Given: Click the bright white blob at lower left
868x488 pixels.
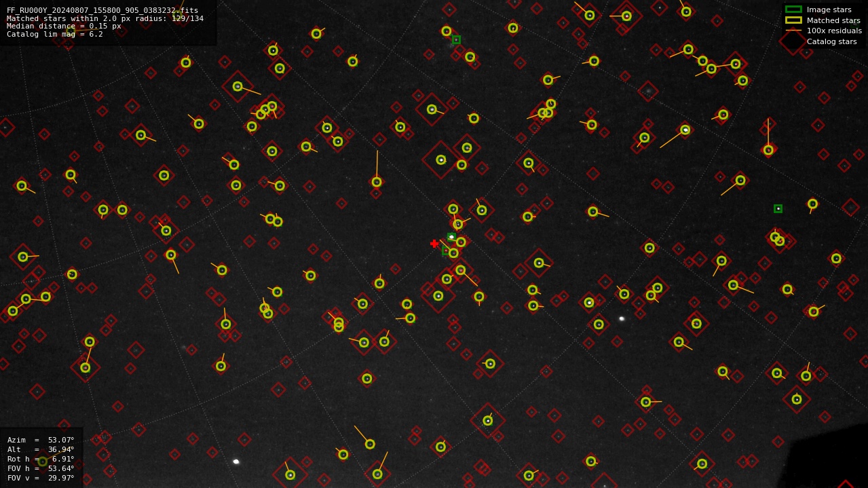Looking at the screenshot, I should click(236, 462).
